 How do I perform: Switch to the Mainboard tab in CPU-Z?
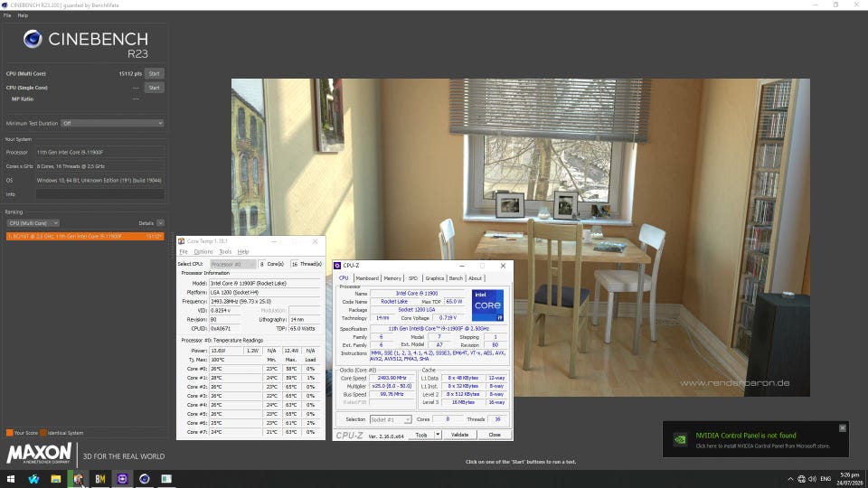tap(367, 278)
